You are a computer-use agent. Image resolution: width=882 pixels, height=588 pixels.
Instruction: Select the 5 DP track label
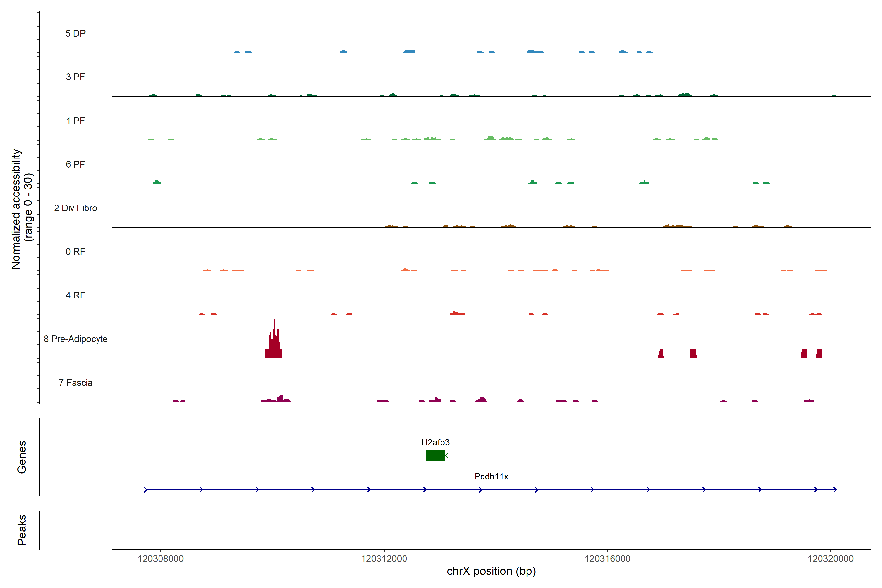click(75, 33)
